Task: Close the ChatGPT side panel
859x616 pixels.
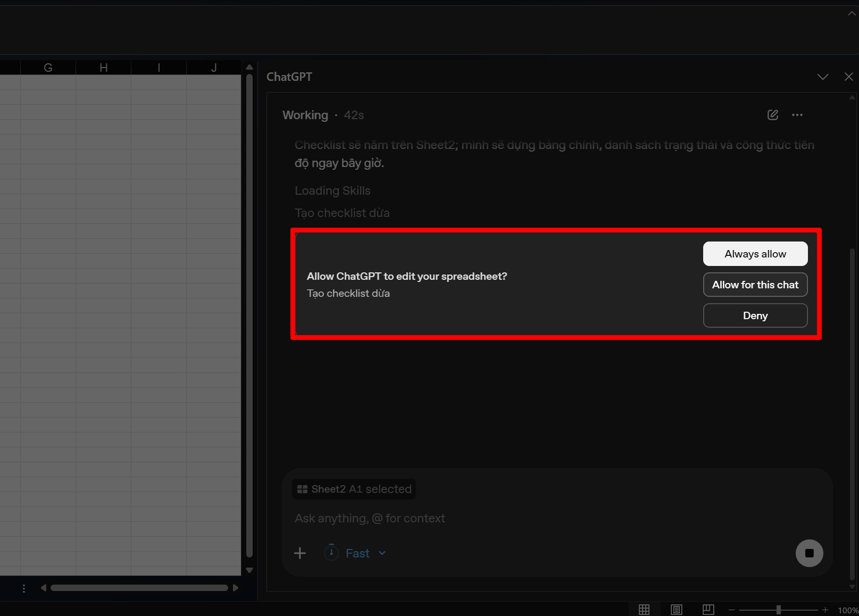Action: pos(849,77)
